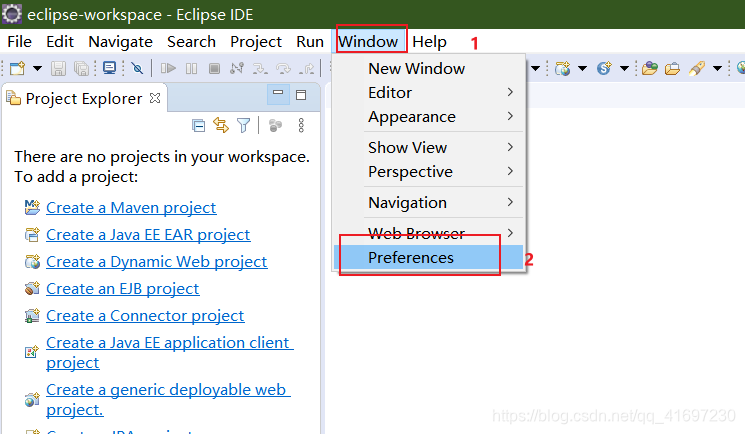
Task: Click the Save floppy disk icon
Action: click(x=58, y=68)
